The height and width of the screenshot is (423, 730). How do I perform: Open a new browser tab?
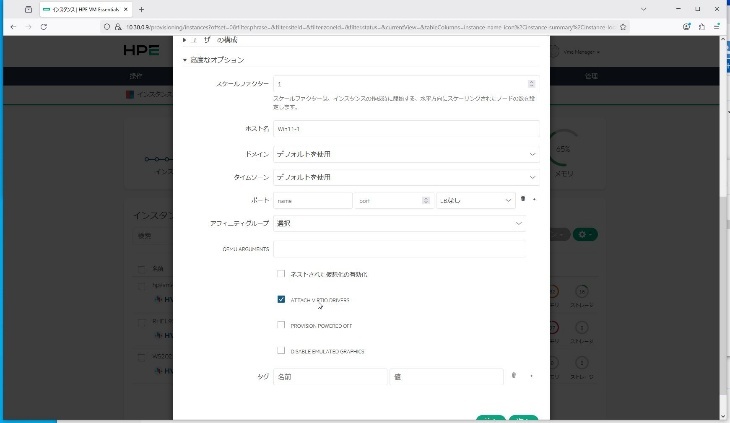[141, 9]
